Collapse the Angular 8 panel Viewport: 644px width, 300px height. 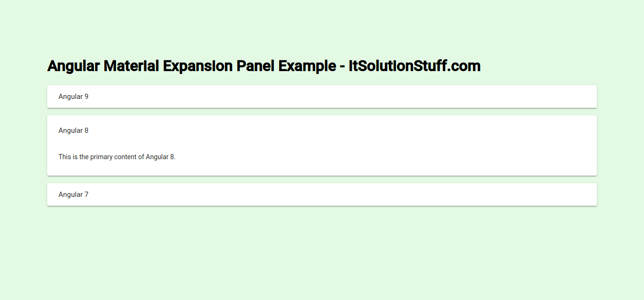322,130
